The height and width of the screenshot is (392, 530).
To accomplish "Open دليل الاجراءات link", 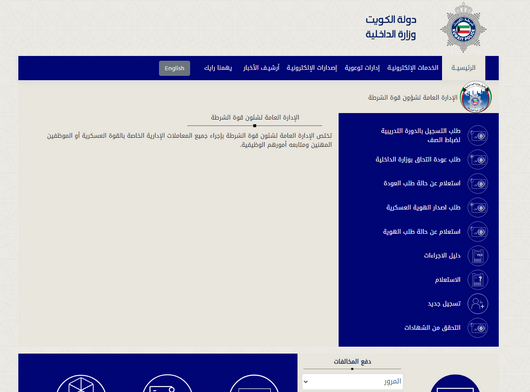I will (442, 255).
